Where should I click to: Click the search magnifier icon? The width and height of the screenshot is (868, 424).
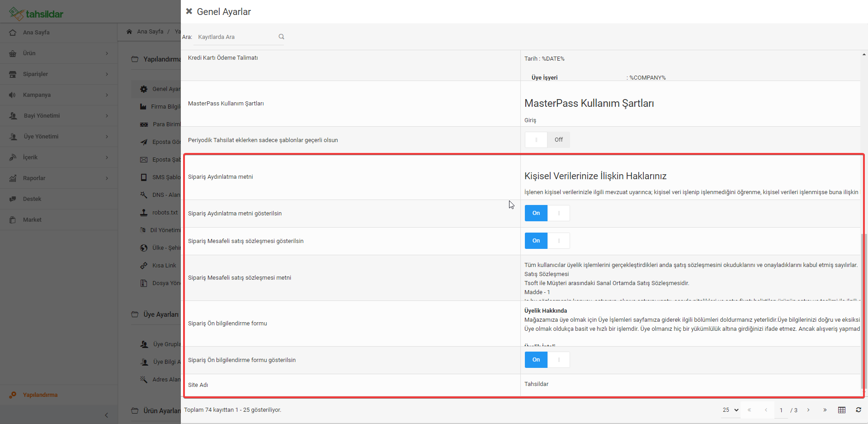point(281,37)
